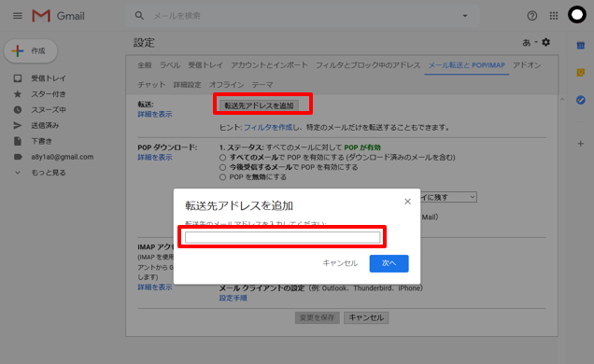Viewport: 594px width, 364px height.
Task: Open the settings gear icon
Action: [545, 42]
